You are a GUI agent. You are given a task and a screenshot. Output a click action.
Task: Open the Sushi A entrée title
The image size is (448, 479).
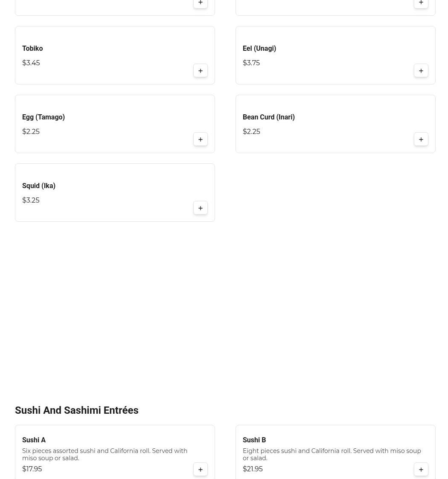pos(34,440)
